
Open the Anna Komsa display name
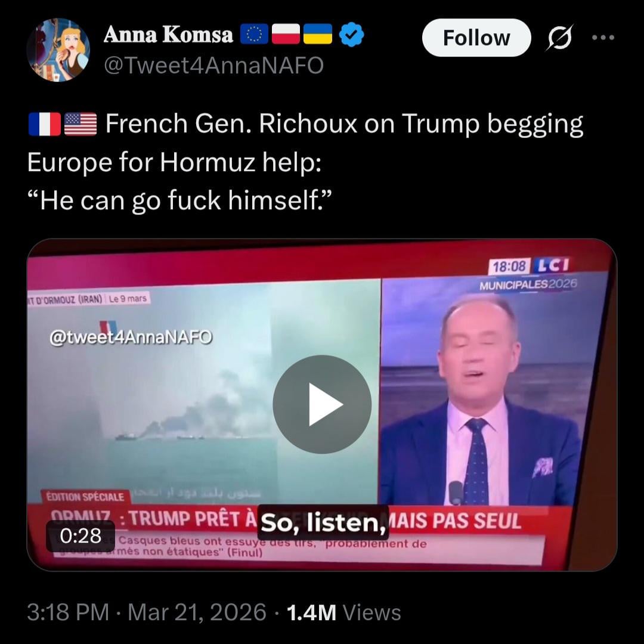point(168,35)
